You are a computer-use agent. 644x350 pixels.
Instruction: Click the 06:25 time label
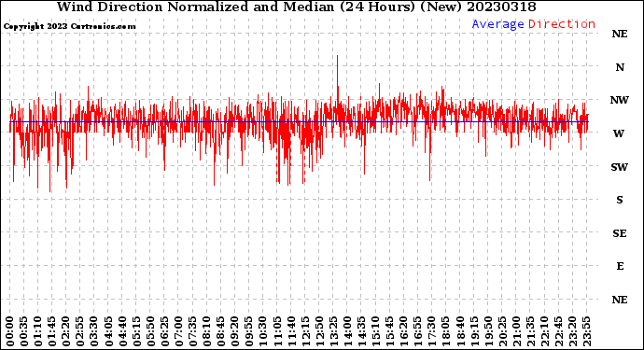164,331
